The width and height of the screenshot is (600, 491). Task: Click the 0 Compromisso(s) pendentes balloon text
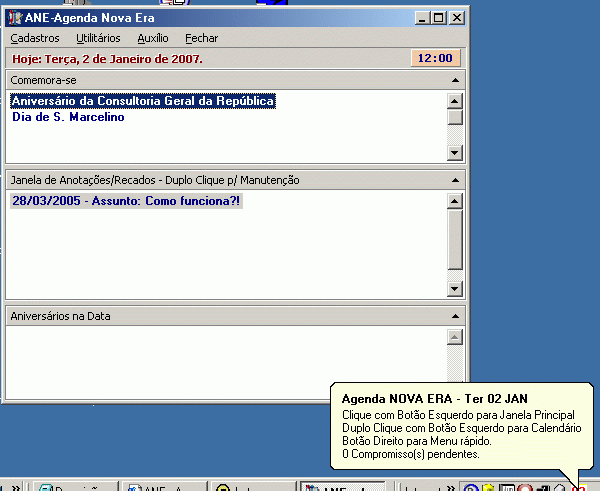(411, 454)
